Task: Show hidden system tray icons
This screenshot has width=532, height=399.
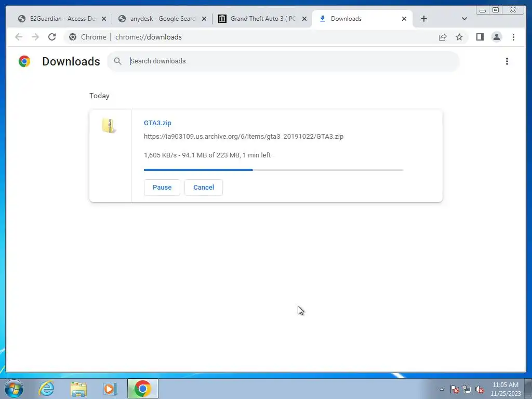Action: click(x=442, y=389)
